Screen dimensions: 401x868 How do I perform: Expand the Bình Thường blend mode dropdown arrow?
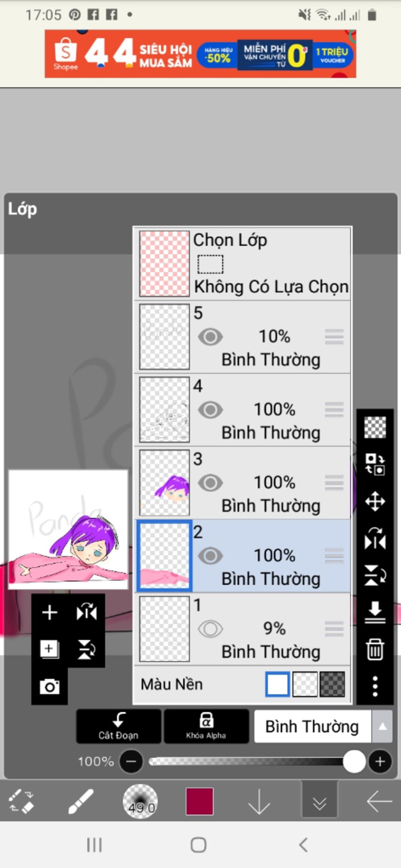(382, 727)
